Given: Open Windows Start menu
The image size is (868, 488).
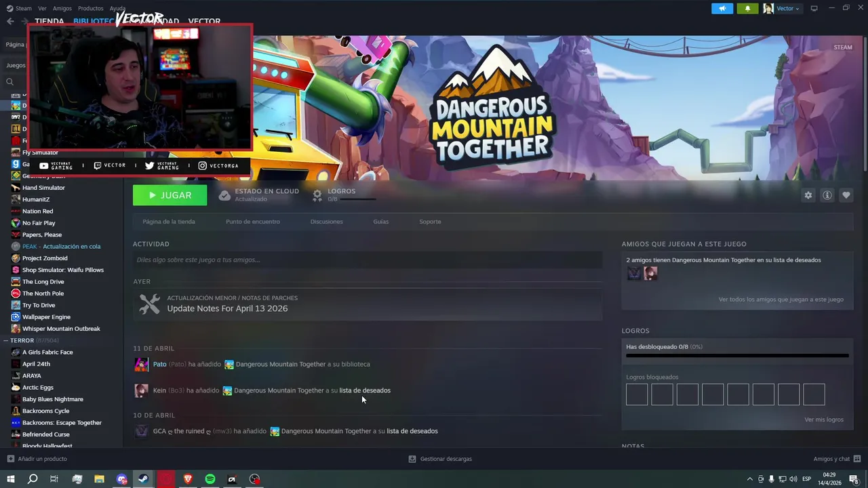Looking at the screenshot, I should [x=10, y=479].
